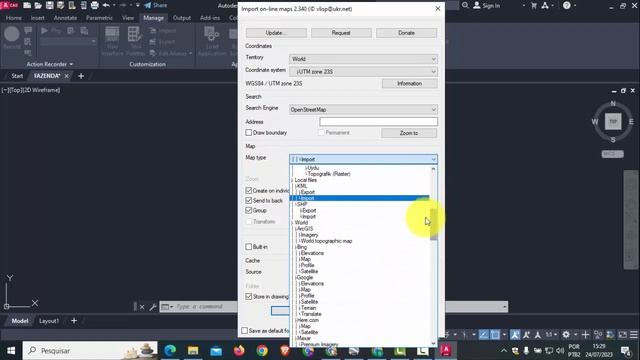Open the Edit Aliases dropdown in ribbon
This screenshot has width=640, height=360.
[190, 53]
